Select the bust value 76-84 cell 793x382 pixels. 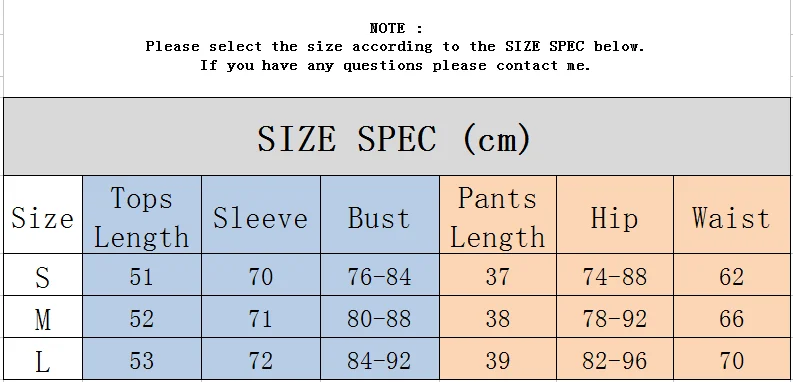pyautogui.click(x=380, y=275)
